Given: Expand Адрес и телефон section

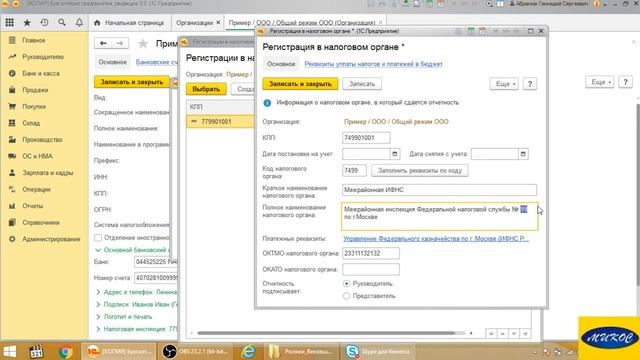Looking at the screenshot, I should [x=98, y=292].
